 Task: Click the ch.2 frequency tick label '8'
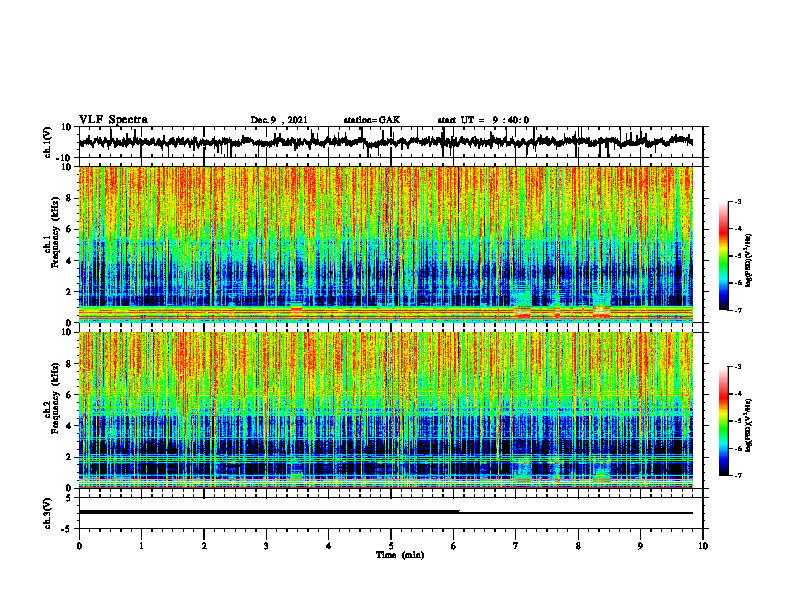[x=69, y=364]
